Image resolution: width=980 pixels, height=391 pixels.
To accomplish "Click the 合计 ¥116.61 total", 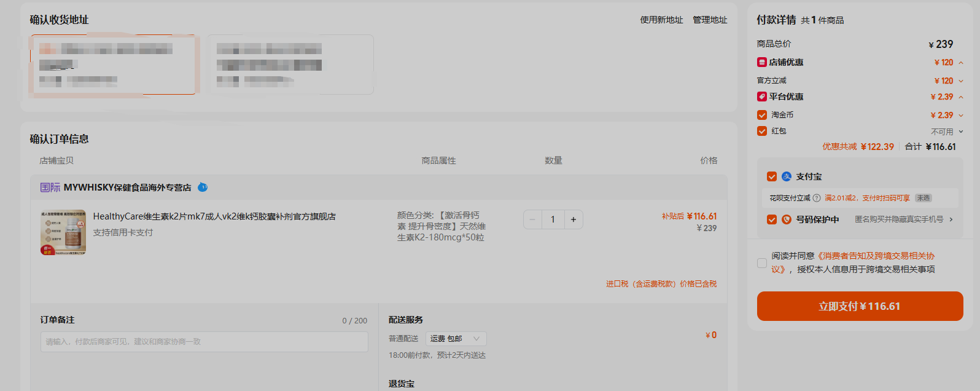I will pos(930,146).
